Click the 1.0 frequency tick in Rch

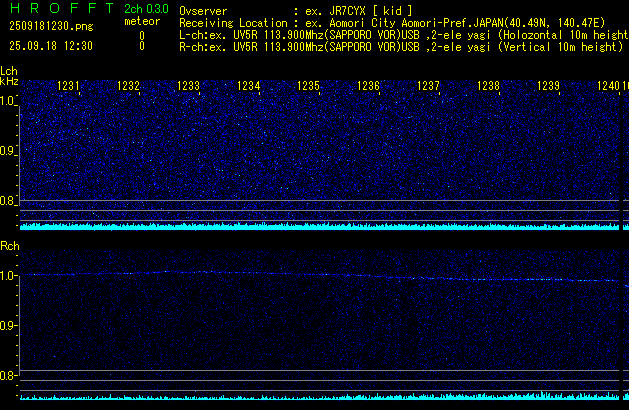coord(8,274)
